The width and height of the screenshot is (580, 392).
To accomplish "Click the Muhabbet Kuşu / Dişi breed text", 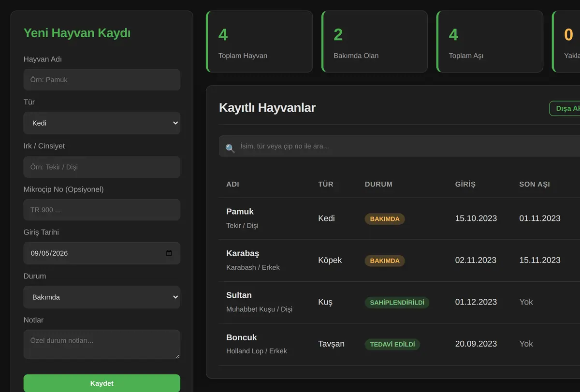I will [x=259, y=309].
